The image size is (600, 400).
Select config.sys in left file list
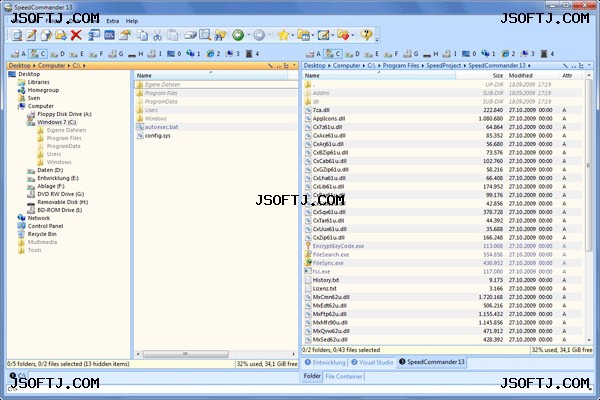pyautogui.click(x=157, y=136)
